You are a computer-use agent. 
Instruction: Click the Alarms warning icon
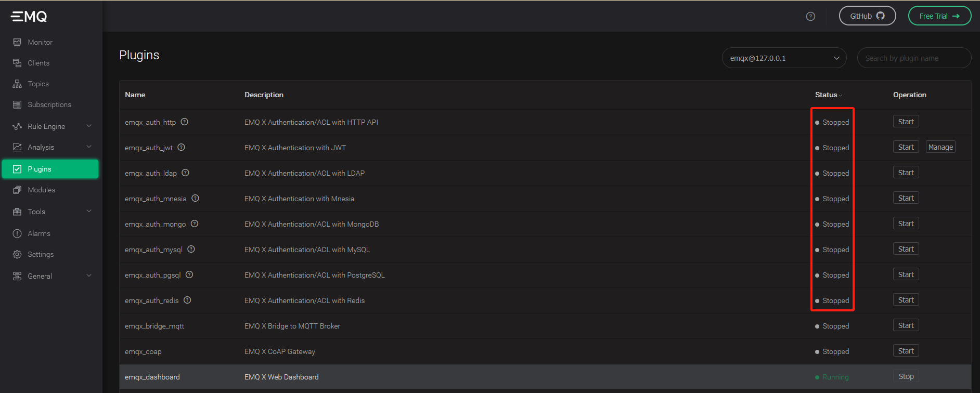click(x=17, y=233)
